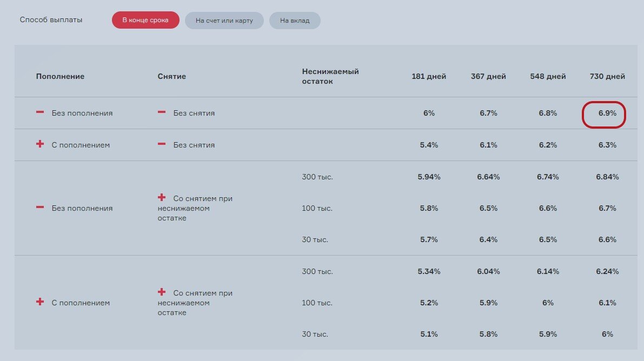Click the 181 дней column header
This screenshot has width=644, height=361.
click(x=429, y=76)
